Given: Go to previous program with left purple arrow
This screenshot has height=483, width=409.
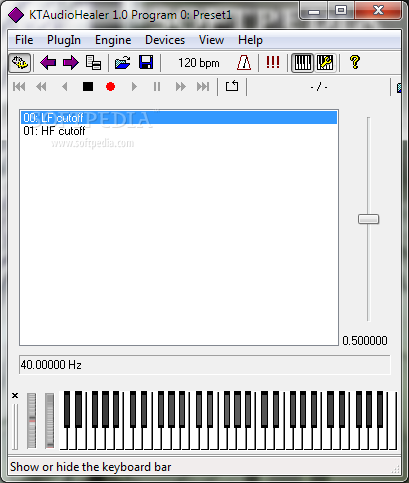Looking at the screenshot, I should tap(48, 63).
